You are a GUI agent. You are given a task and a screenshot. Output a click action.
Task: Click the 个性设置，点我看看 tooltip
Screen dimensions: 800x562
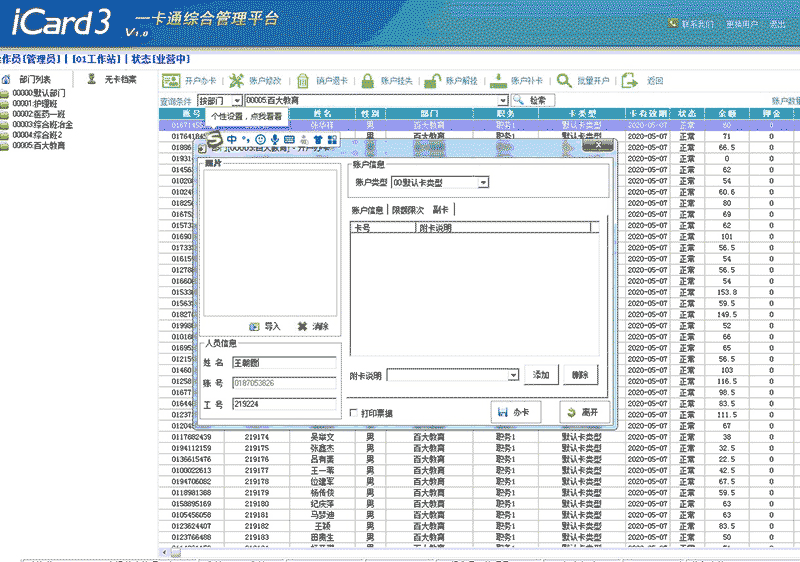(246, 116)
